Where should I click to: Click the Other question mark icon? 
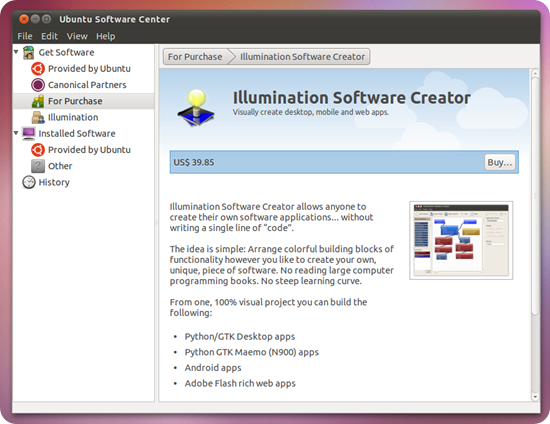[x=38, y=166]
